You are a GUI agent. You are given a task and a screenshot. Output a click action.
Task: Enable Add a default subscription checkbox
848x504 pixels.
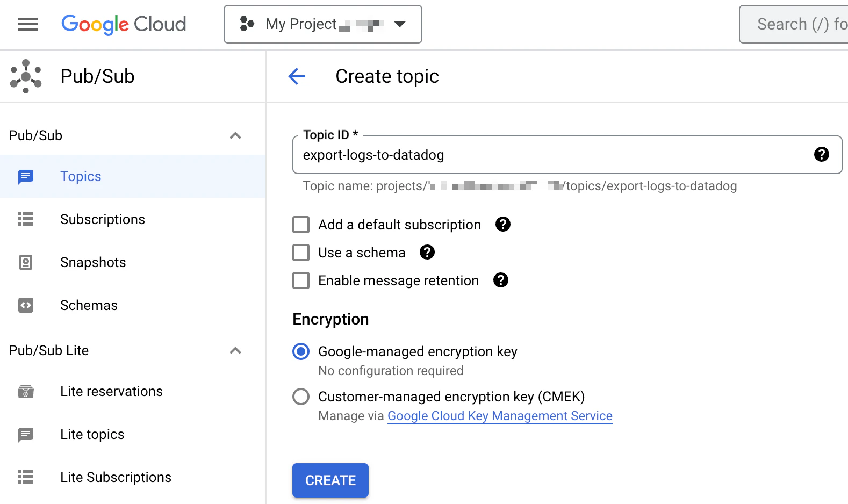pos(301,225)
